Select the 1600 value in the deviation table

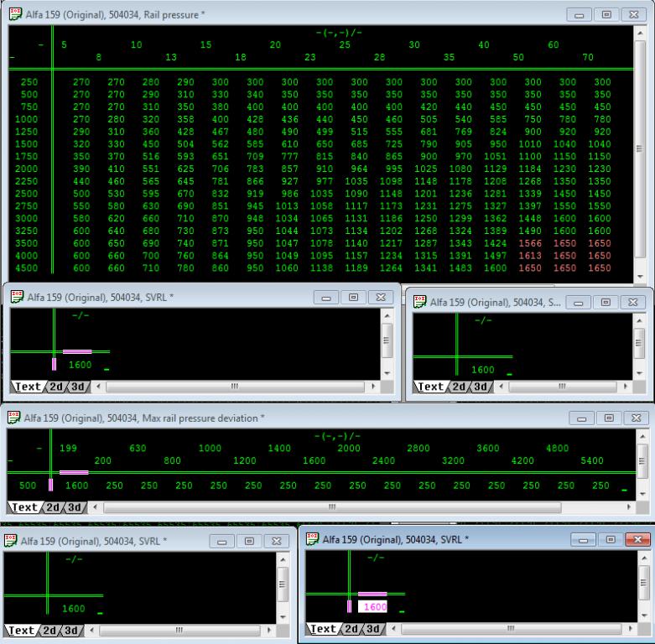click(x=77, y=486)
